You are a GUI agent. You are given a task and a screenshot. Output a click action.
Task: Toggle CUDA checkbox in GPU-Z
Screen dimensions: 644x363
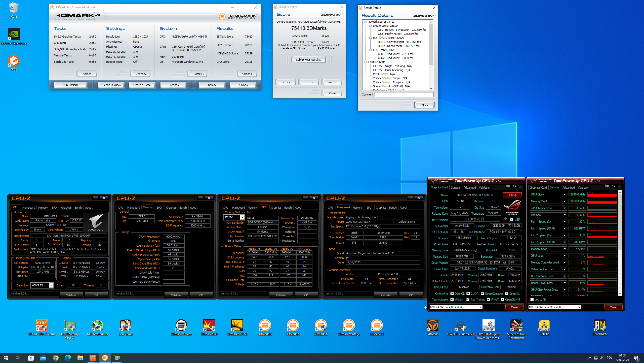468,294
